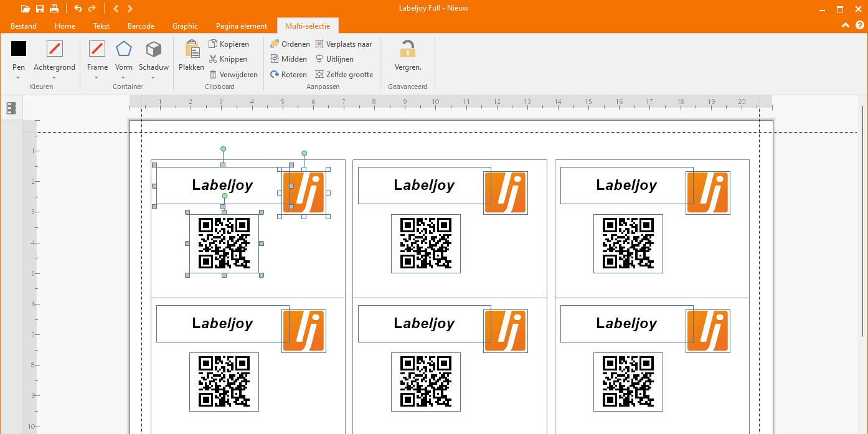
Task: Select the Labeljoy text in the top-right label
Action: point(626,185)
